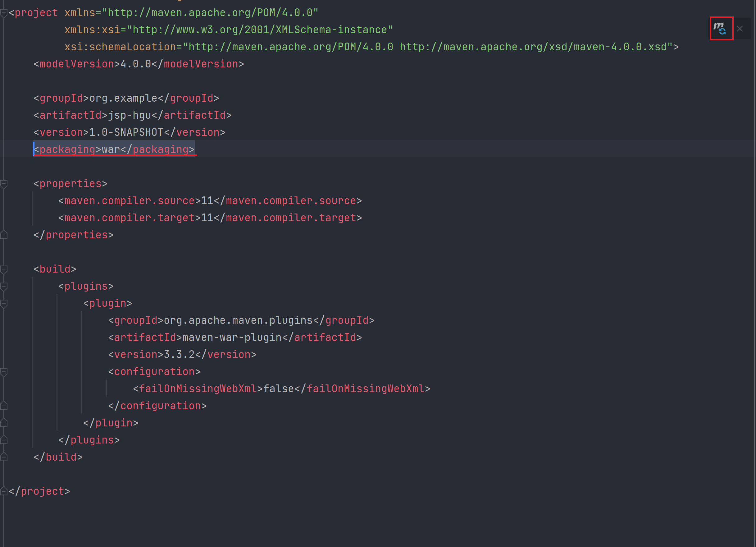756x547 pixels.
Task: Collapse the project root tag fold marker
Action: click(x=4, y=13)
